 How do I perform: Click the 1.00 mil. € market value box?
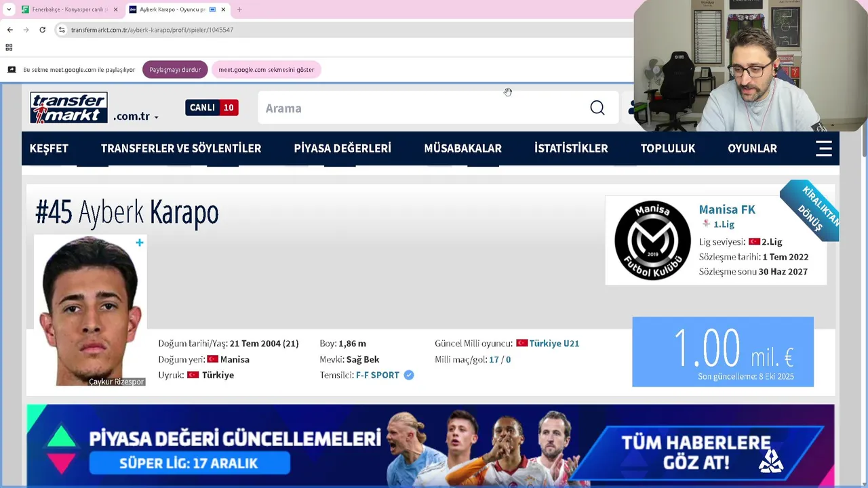(723, 352)
